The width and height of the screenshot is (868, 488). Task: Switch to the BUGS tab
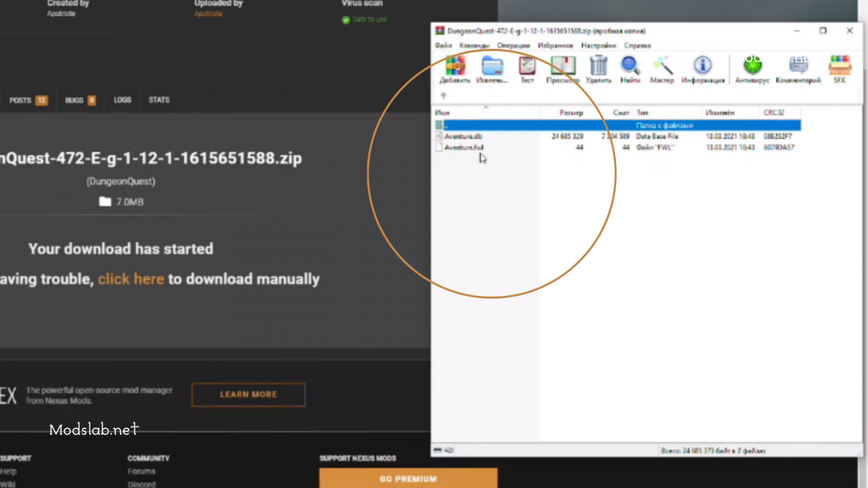[80, 100]
